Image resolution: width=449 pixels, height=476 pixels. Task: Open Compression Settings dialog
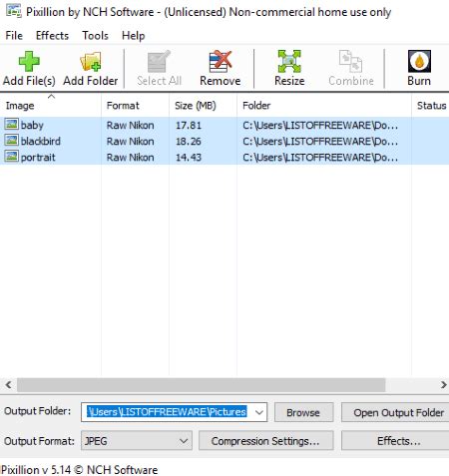point(265,441)
